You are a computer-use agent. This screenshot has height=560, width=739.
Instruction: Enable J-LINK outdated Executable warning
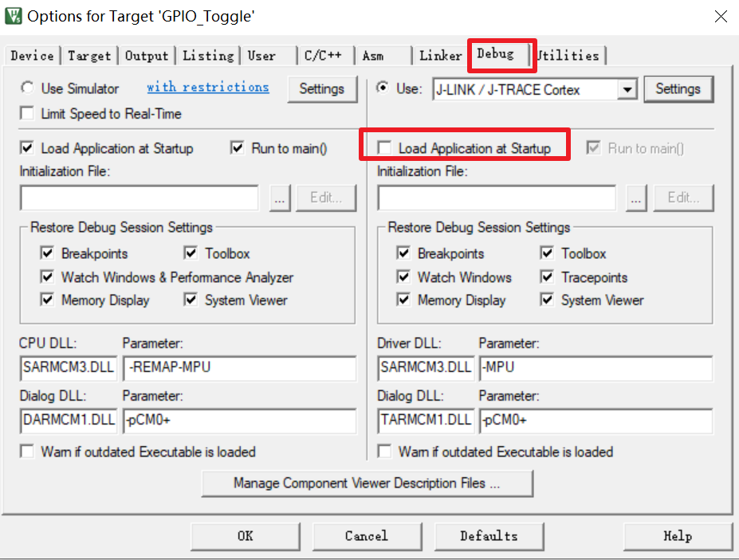[384, 451]
